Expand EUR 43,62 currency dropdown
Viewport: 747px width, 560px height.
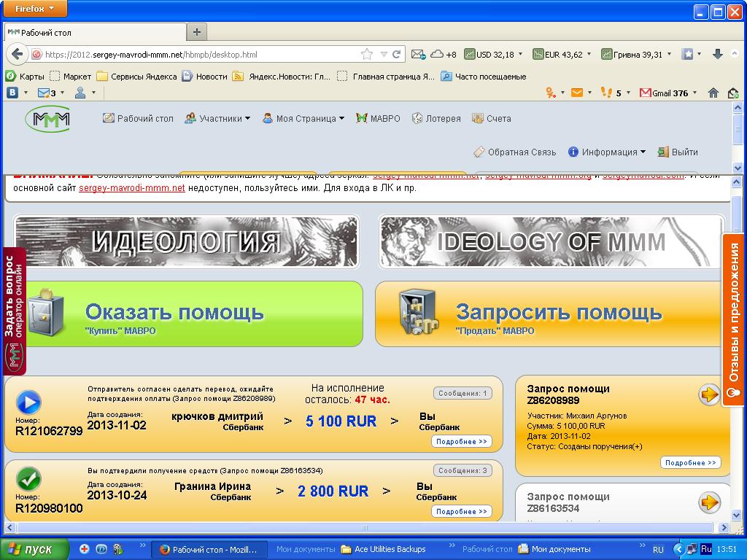coord(589,54)
